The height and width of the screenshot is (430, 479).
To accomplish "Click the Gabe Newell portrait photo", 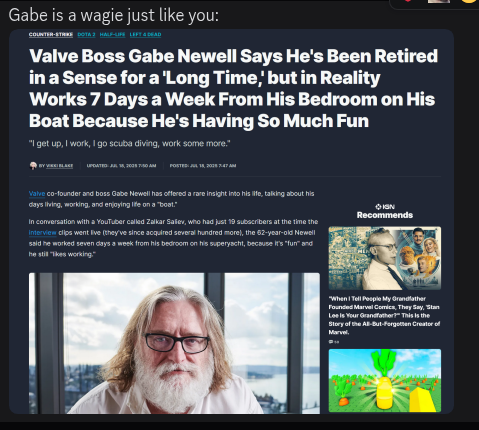I will pyautogui.click(x=174, y=343).
